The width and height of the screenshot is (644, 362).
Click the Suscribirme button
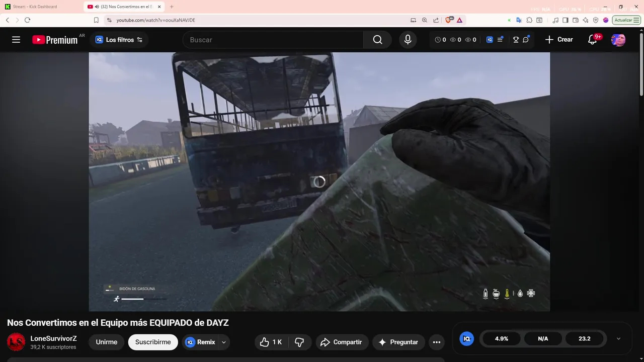click(x=153, y=342)
